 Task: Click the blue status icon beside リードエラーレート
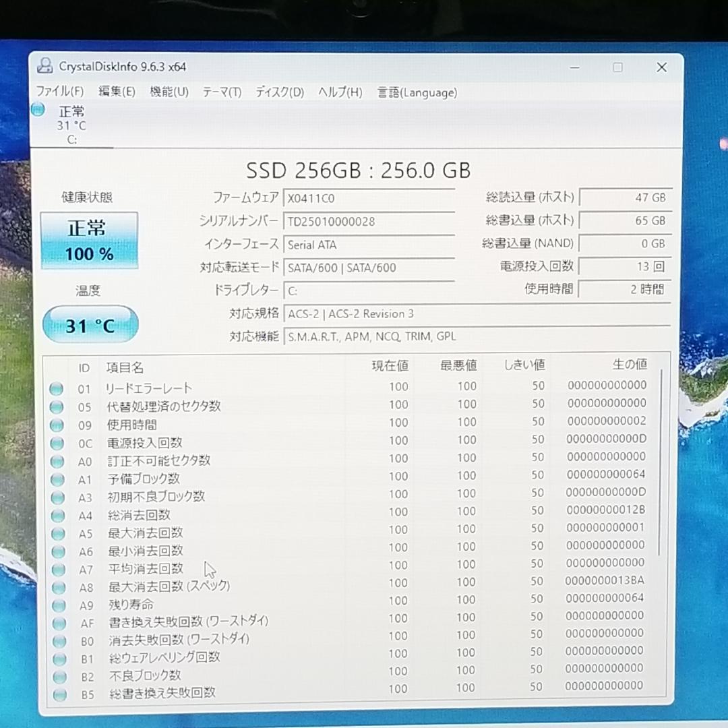coord(58,388)
